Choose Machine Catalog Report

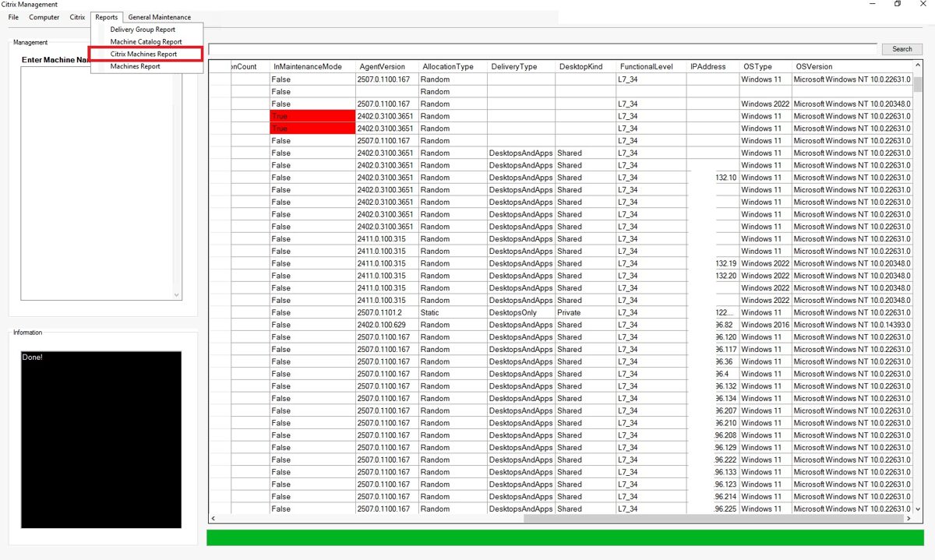(146, 42)
